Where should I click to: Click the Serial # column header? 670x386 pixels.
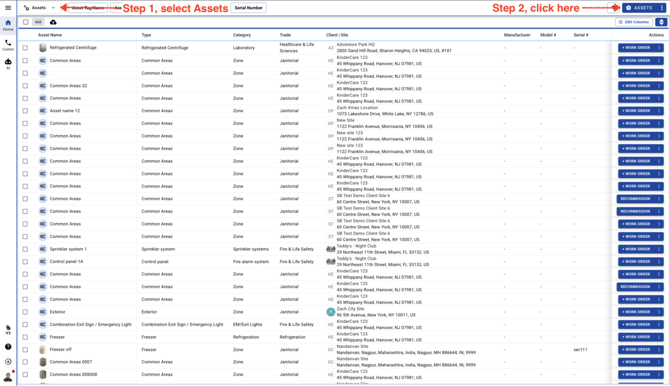point(581,35)
